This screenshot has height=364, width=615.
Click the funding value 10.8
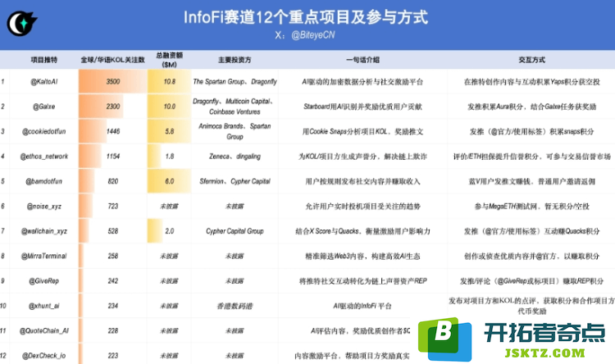(170, 82)
